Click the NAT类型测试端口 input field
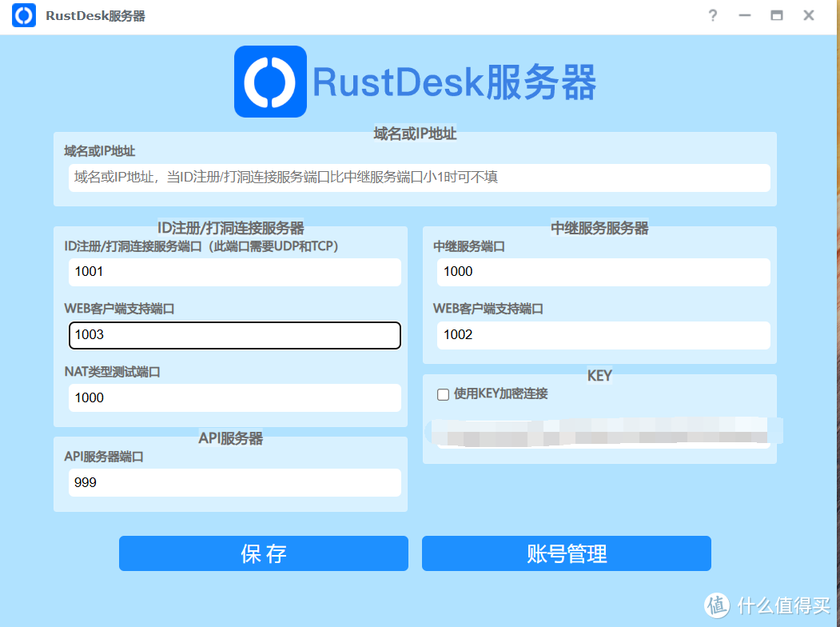 click(x=234, y=398)
